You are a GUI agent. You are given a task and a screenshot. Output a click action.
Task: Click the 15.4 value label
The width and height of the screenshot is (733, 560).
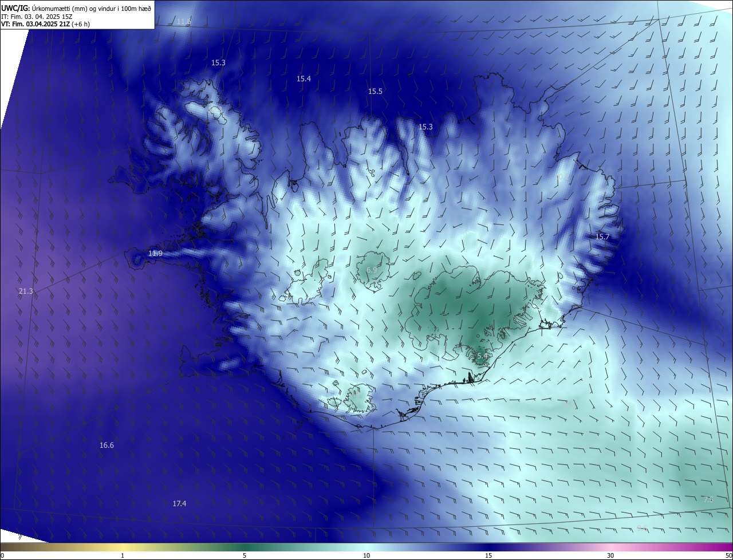coord(304,79)
